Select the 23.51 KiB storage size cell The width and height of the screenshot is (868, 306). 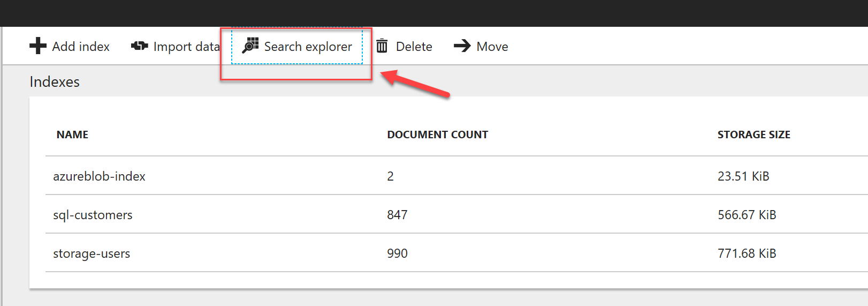pos(743,176)
